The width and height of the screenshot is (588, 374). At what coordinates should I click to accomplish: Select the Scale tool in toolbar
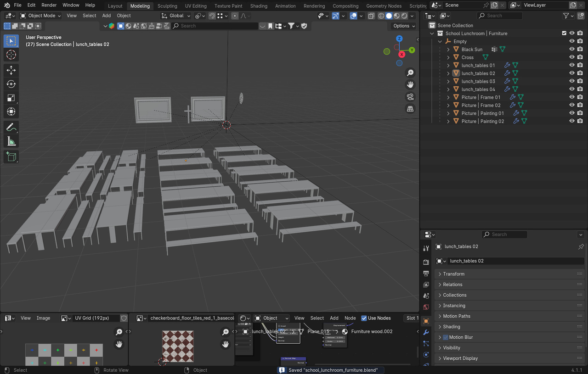point(11,98)
